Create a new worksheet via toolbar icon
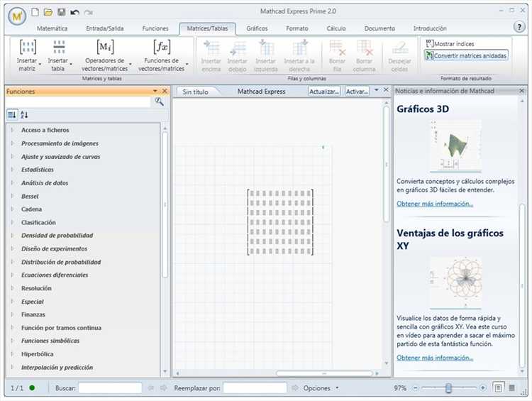 pyautogui.click(x=35, y=12)
